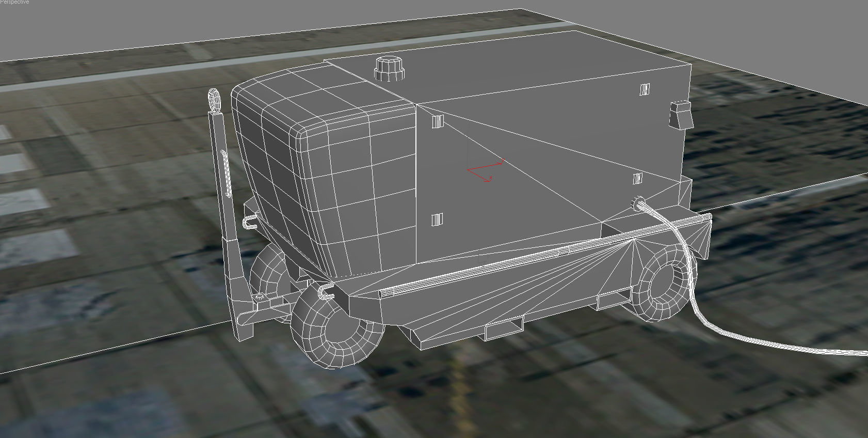868x438 pixels.
Task: Select the round filler cap on top
Action: 390,69
